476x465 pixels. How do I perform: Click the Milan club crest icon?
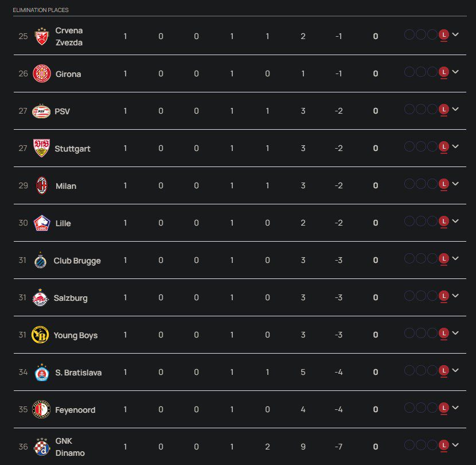(41, 185)
